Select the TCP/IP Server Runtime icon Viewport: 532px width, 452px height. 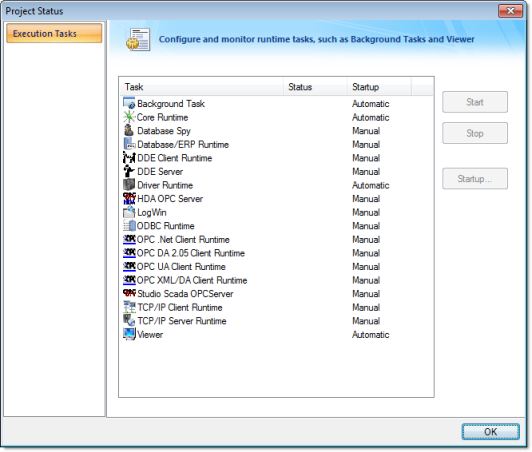click(129, 321)
